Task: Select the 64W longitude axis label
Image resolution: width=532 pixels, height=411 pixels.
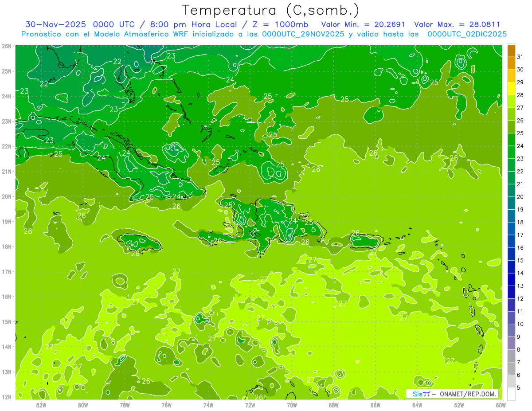Action: coord(417,405)
